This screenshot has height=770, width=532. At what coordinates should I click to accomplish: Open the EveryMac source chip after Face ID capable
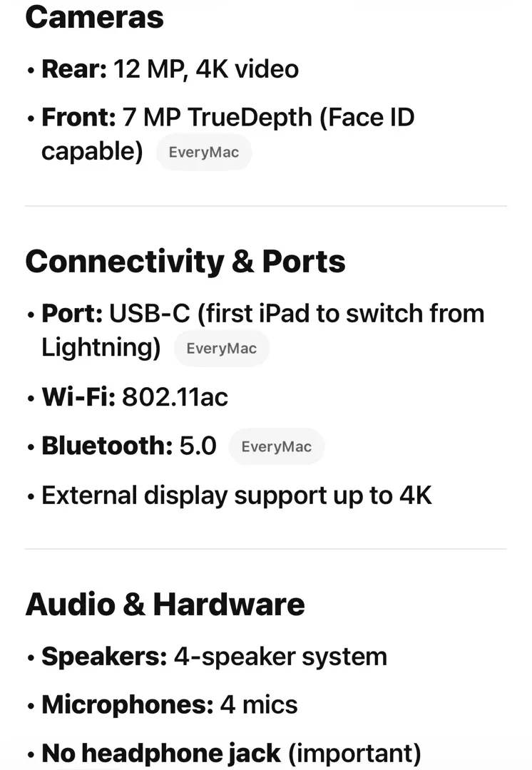pos(203,153)
